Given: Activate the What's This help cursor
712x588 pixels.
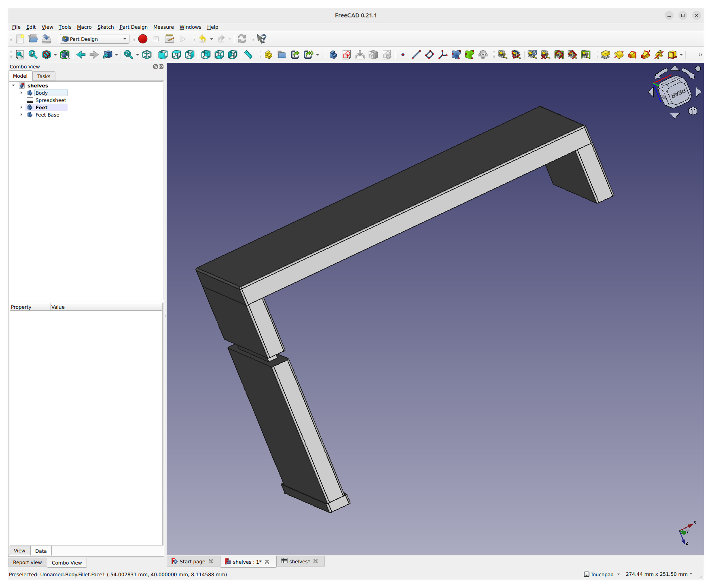Looking at the screenshot, I should 262,39.
